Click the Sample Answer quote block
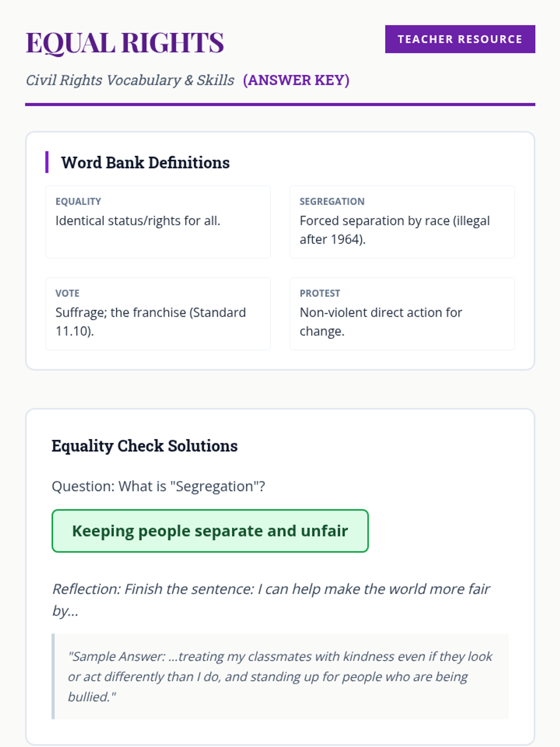 pos(280,677)
